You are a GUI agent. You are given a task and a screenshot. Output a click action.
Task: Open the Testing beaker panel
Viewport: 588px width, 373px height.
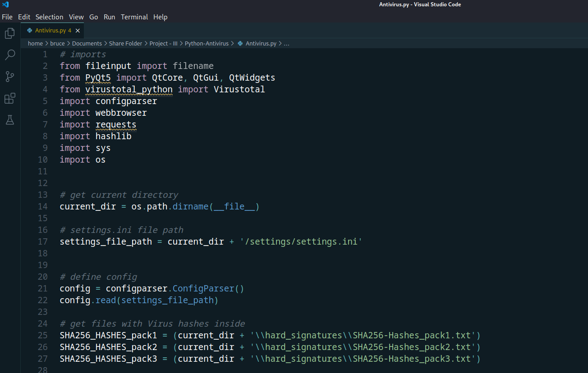coord(9,120)
